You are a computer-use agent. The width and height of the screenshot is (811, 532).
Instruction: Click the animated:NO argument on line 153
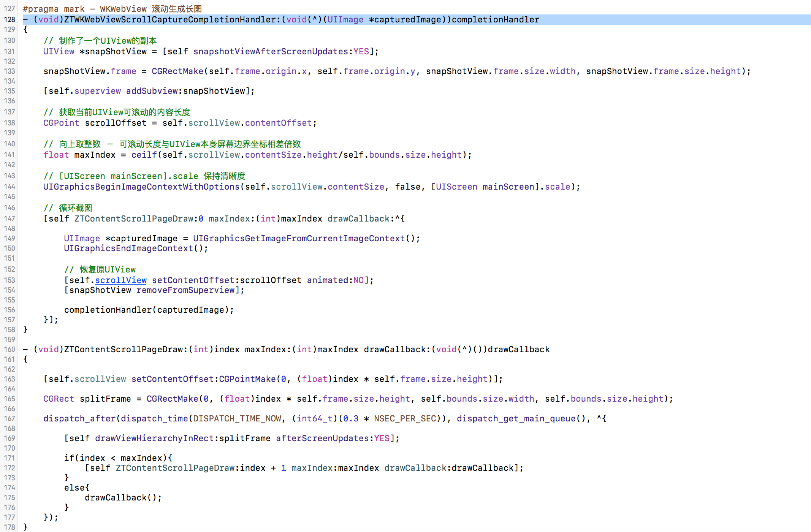coord(335,280)
